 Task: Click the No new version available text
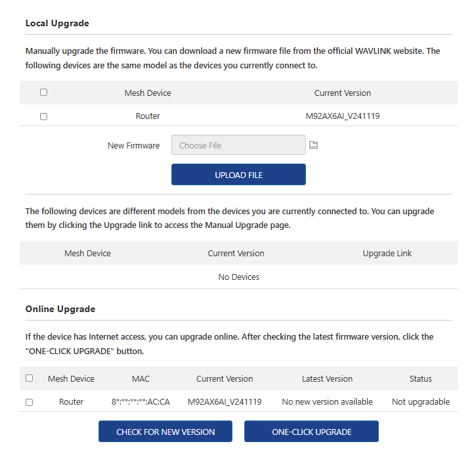pos(327,401)
